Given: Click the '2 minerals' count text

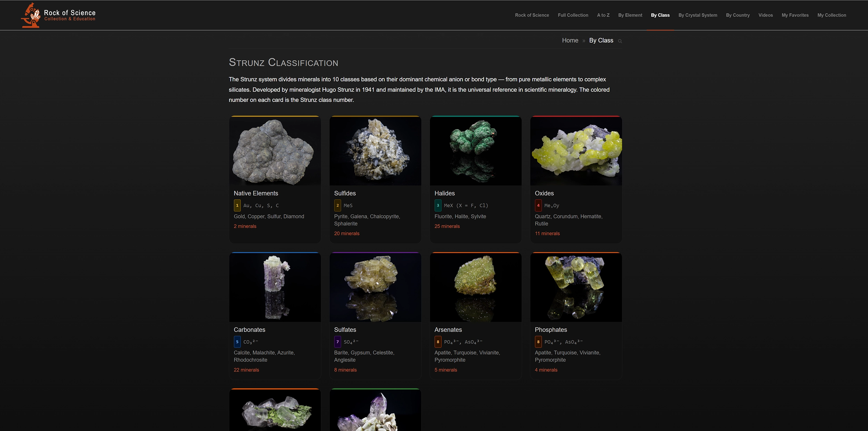Looking at the screenshot, I should 245,226.
